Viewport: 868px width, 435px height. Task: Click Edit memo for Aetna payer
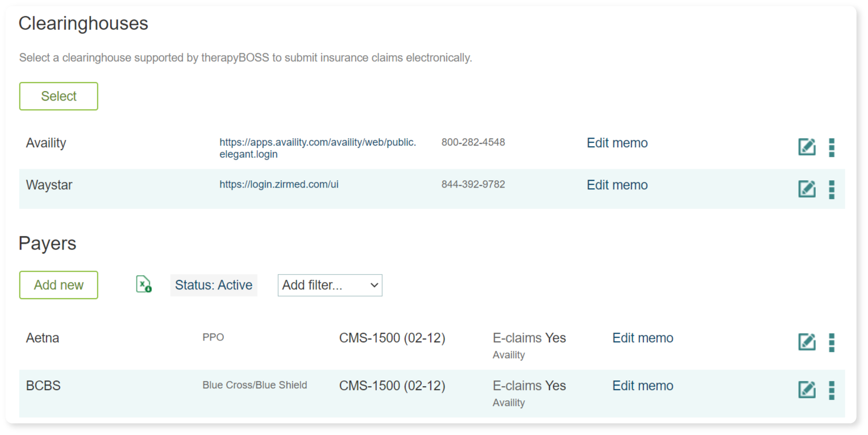(x=642, y=338)
